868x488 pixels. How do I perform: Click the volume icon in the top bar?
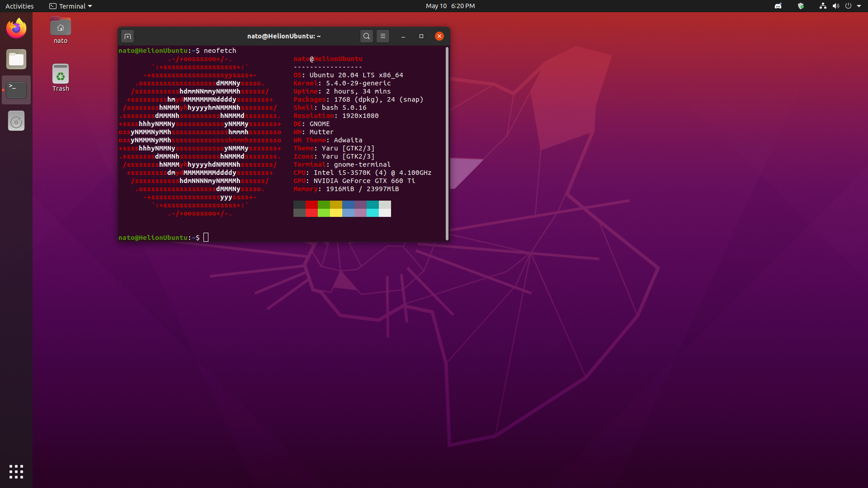pyautogui.click(x=836, y=6)
